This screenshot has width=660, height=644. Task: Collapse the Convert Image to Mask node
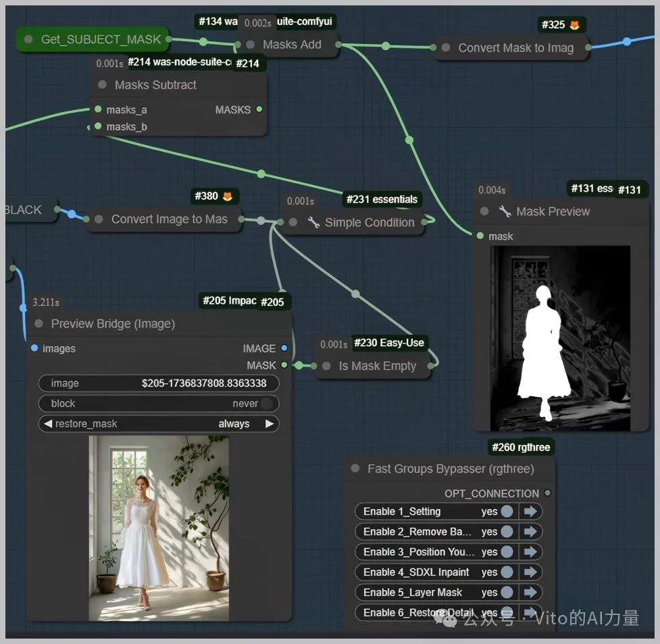click(99, 219)
